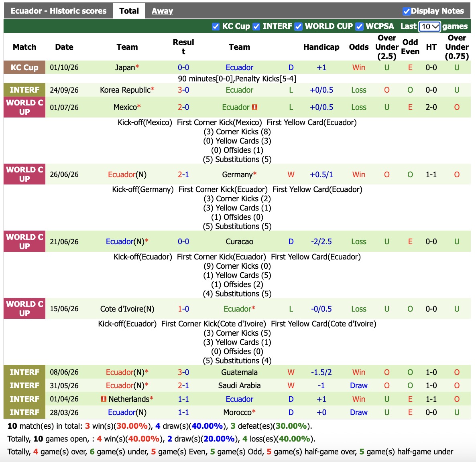
Task: Click the 3-0 result in Korea Republic row
Action: [x=183, y=90]
